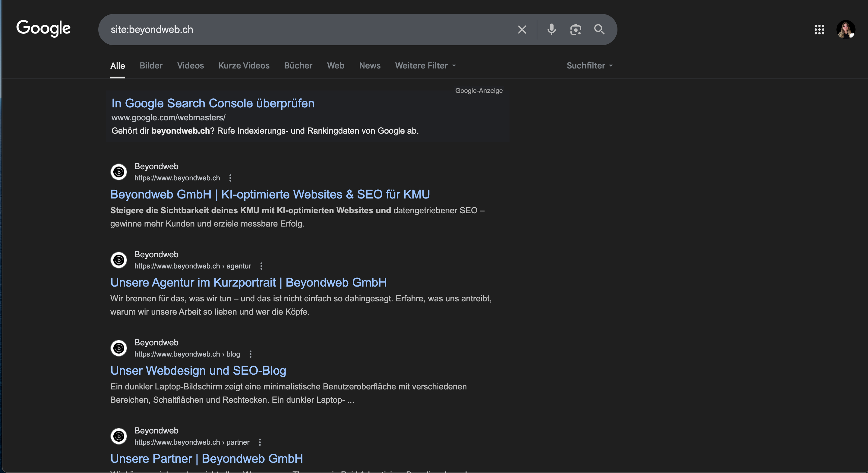868x473 pixels.
Task: Switch to the Kurze Videos tab
Action: tap(244, 65)
